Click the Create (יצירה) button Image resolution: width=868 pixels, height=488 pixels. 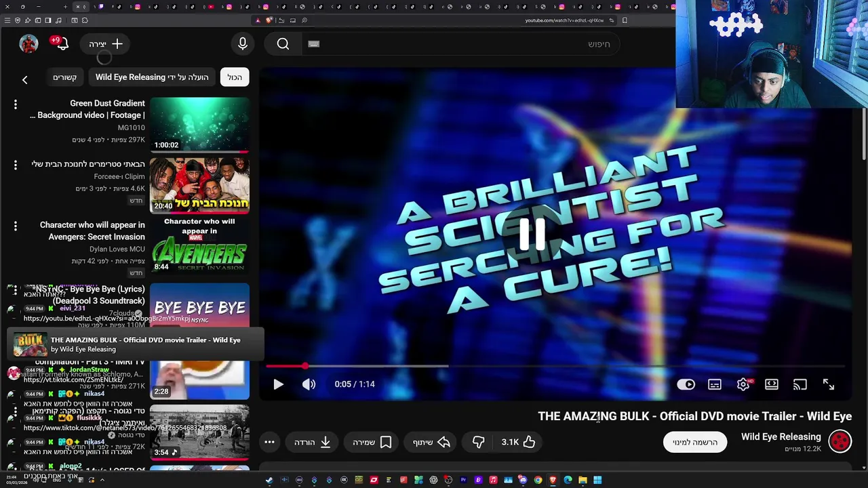pos(106,44)
